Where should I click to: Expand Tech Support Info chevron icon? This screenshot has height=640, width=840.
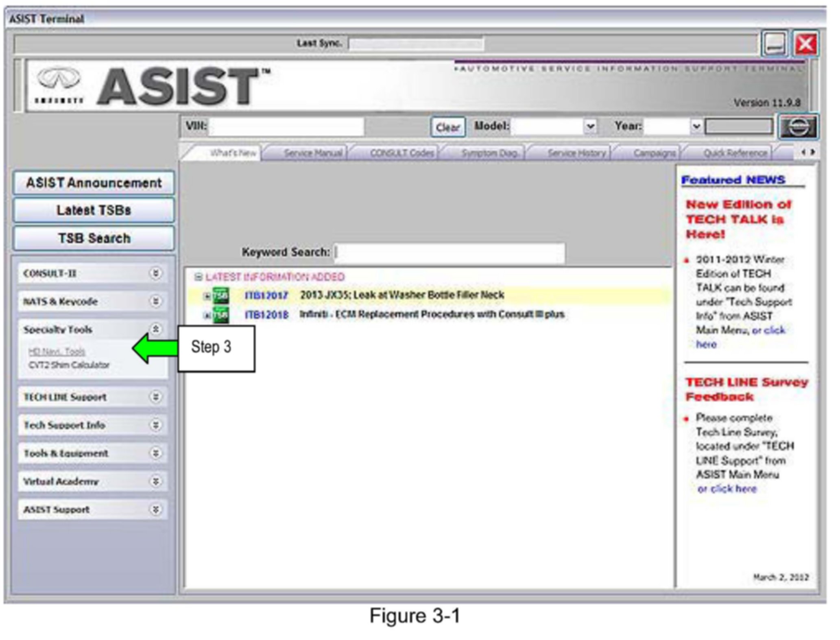(155, 425)
